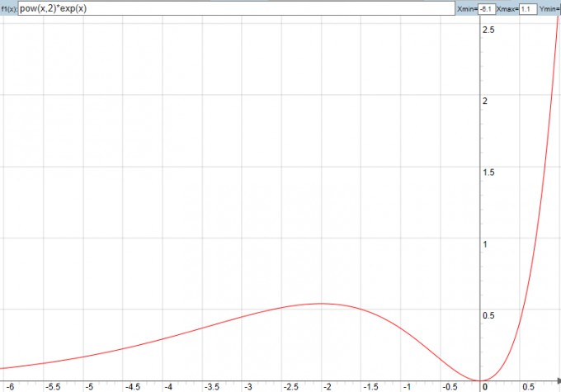Click the f1(x) function input field
Screen dimensions: 561x392
pos(236,8)
